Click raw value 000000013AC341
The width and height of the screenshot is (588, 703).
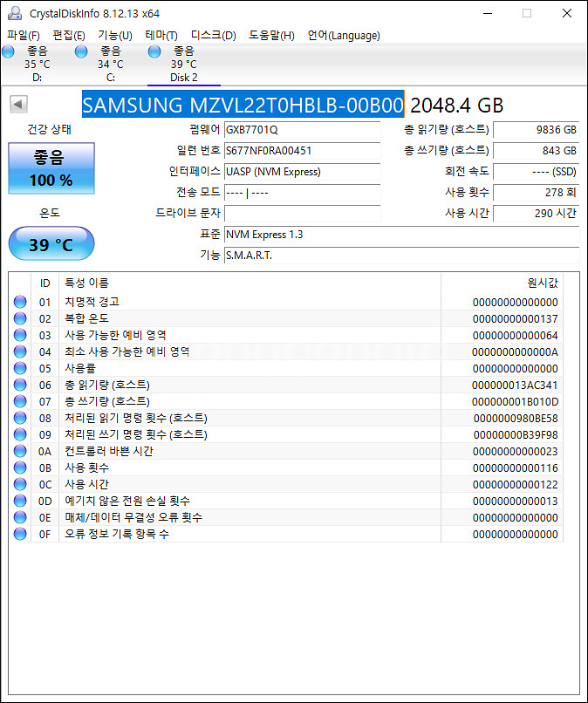[x=515, y=386]
